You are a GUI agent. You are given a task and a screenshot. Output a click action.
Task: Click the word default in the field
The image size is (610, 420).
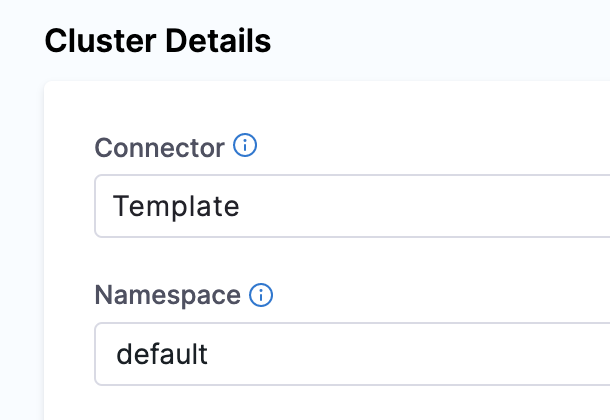pyautogui.click(x=162, y=354)
